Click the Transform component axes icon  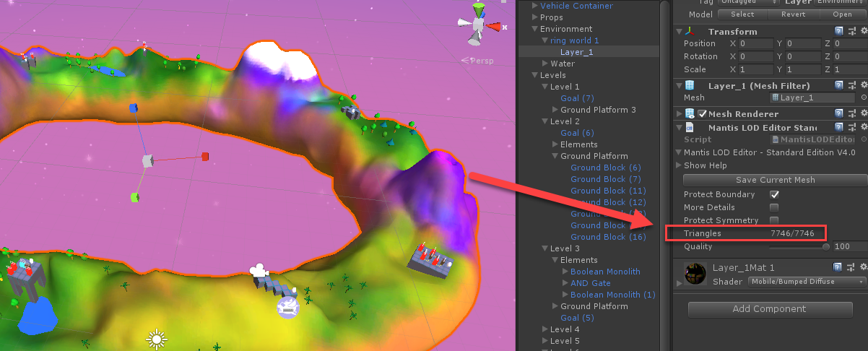point(691,31)
